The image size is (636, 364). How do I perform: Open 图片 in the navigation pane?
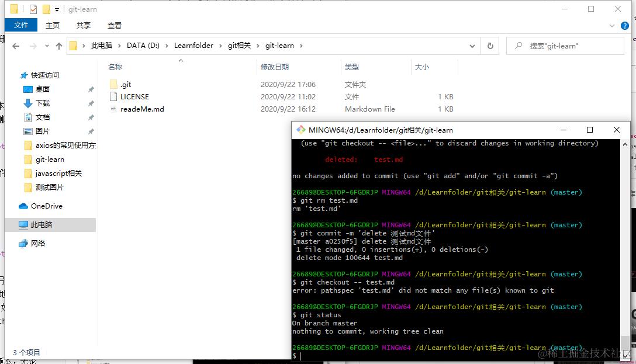[42, 131]
